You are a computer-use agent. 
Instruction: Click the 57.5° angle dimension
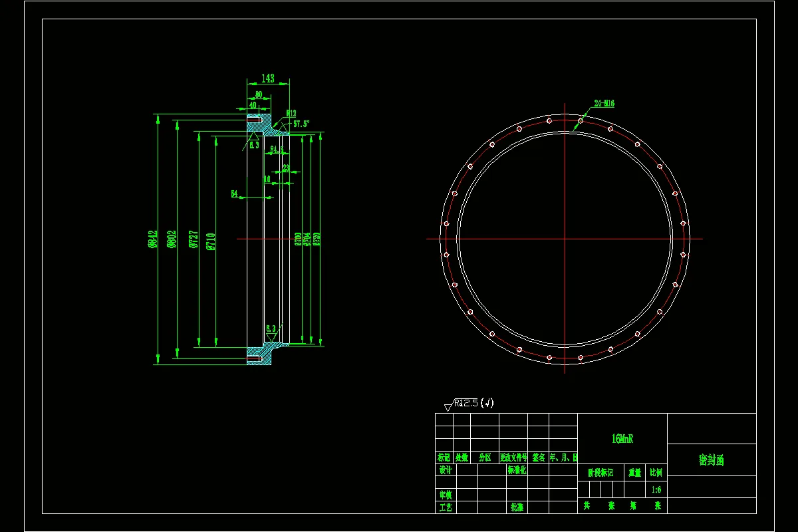301,124
